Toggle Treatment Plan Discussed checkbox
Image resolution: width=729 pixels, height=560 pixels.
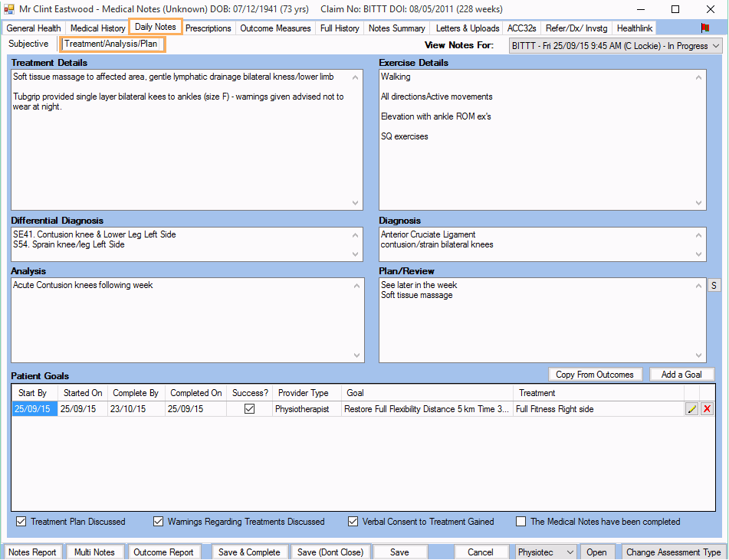[x=20, y=522]
